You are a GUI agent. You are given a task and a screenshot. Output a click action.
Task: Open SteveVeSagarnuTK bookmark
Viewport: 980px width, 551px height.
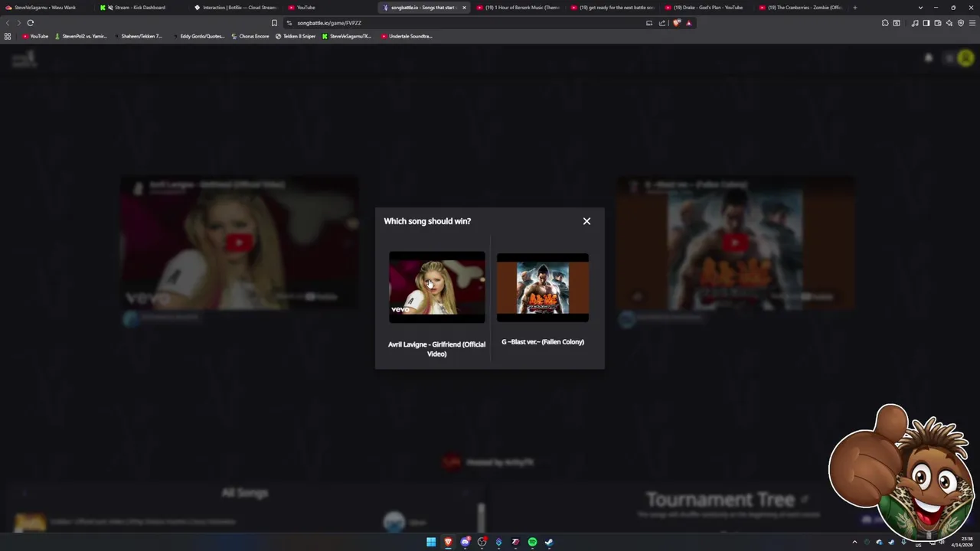(347, 36)
